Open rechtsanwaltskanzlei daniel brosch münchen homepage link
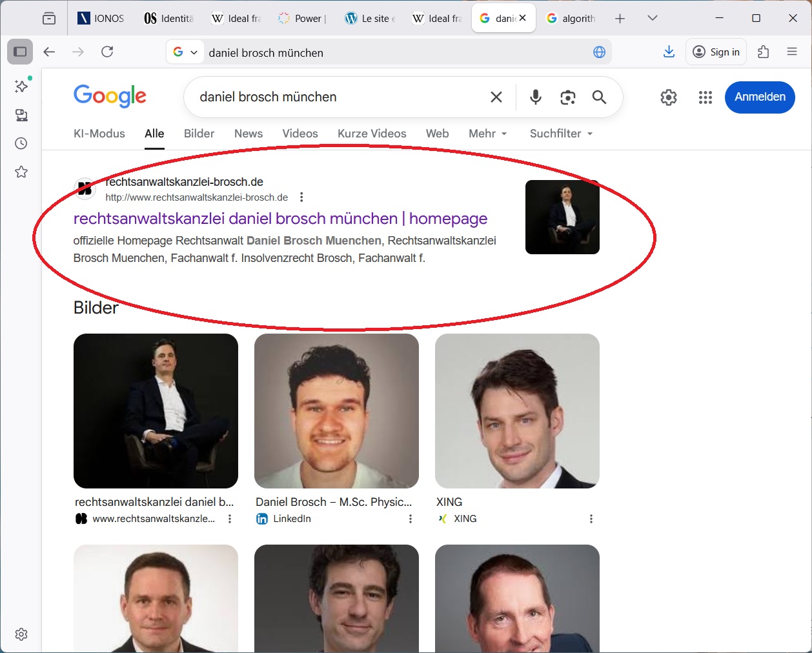 pos(280,219)
